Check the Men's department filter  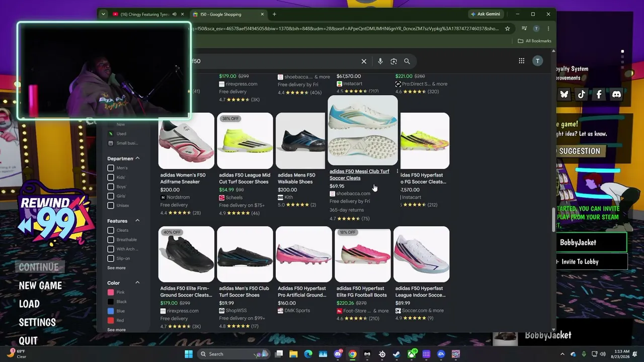(x=111, y=168)
